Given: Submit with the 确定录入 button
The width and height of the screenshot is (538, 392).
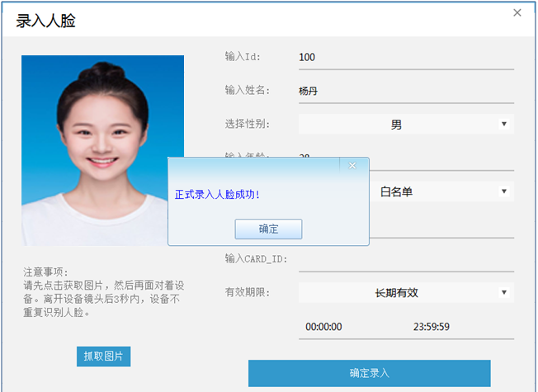Looking at the screenshot, I should point(369,373).
